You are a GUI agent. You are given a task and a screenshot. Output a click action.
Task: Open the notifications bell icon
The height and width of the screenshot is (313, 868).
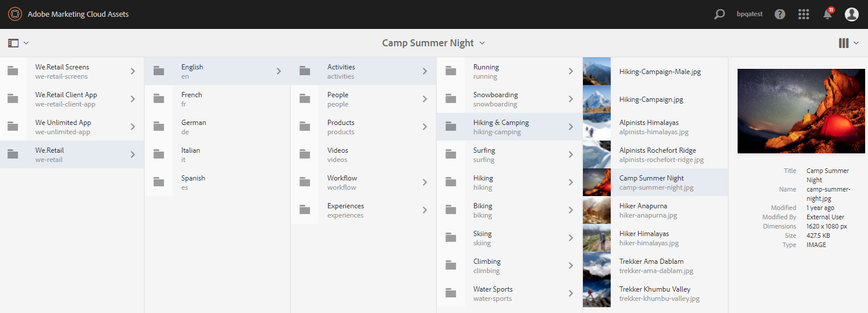click(827, 14)
